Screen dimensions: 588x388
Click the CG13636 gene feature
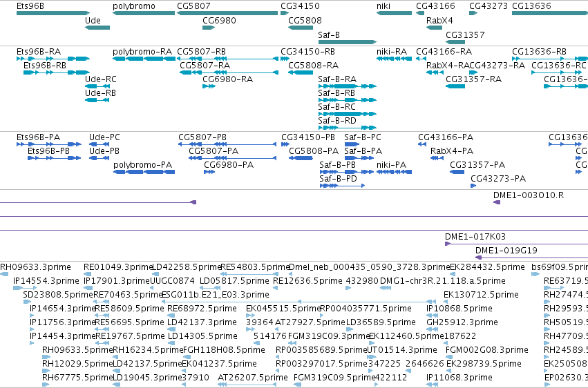coord(550,13)
